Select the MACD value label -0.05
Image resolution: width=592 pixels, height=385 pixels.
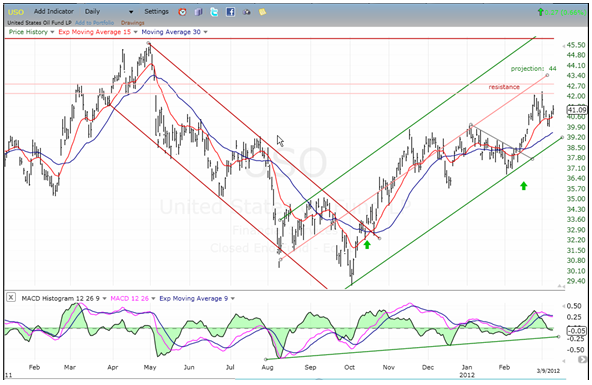(577, 331)
